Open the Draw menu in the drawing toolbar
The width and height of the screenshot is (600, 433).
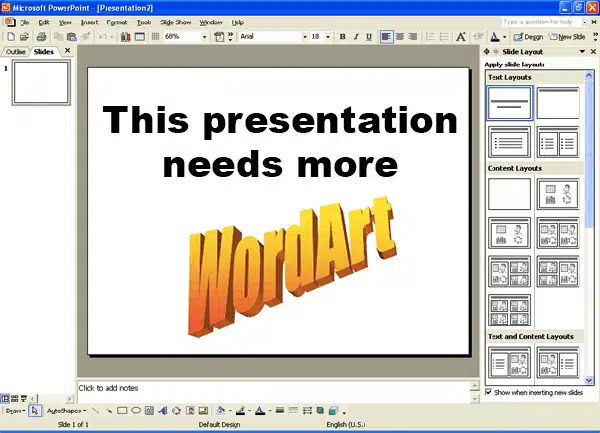point(15,411)
